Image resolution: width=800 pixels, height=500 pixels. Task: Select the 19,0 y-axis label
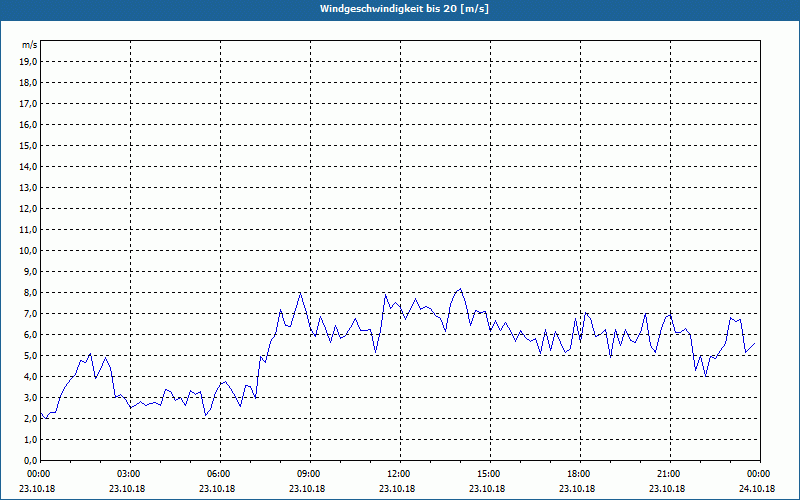pyautogui.click(x=28, y=62)
